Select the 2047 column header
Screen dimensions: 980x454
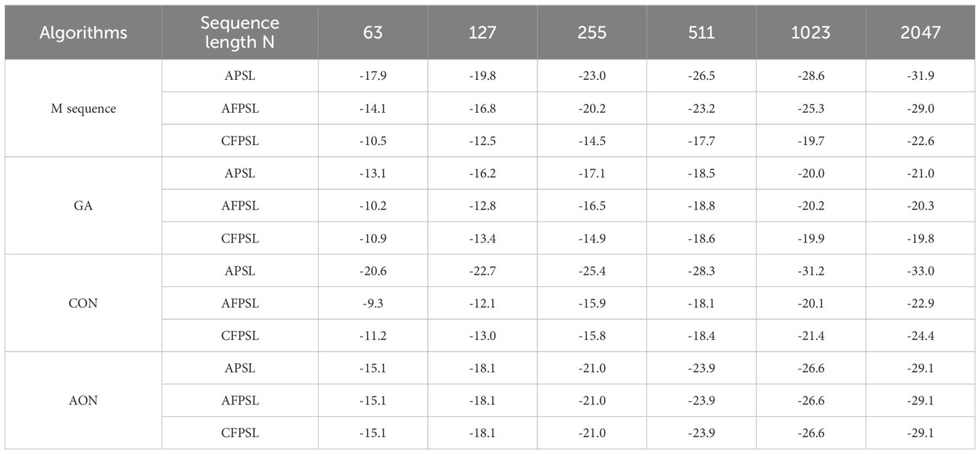point(920,33)
